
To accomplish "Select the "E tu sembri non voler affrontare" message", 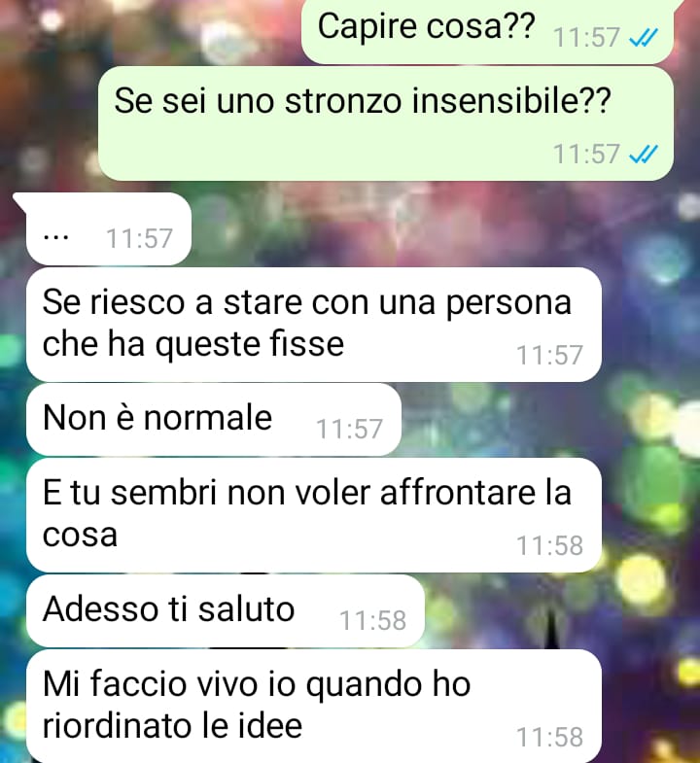I will tap(314, 515).
